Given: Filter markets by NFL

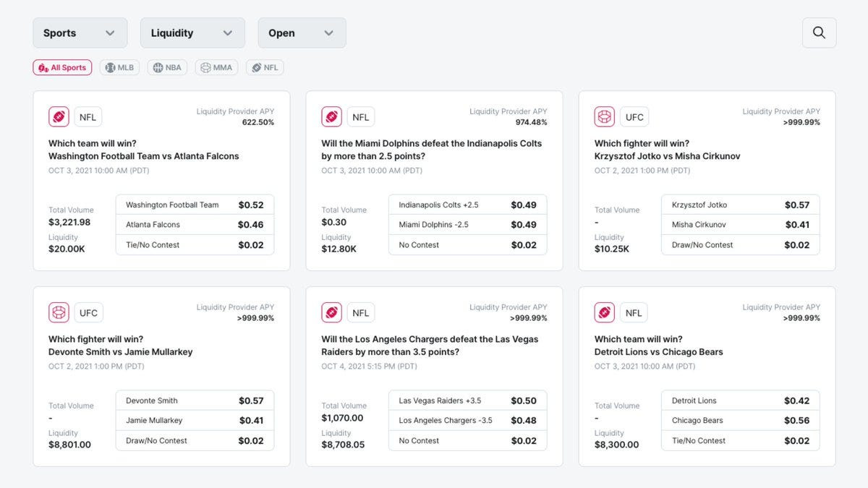Looking at the screenshot, I should coord(265,67).
